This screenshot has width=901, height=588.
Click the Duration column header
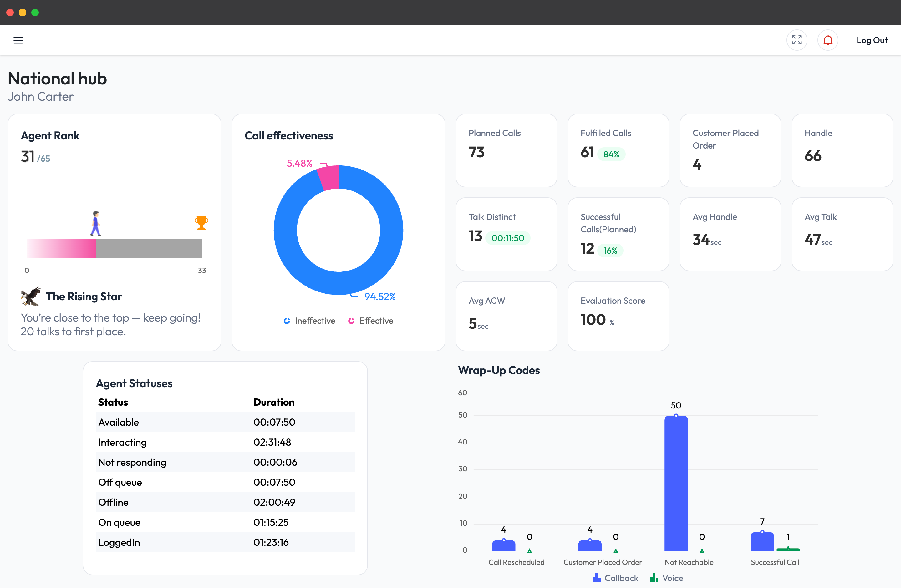[274, 402]
